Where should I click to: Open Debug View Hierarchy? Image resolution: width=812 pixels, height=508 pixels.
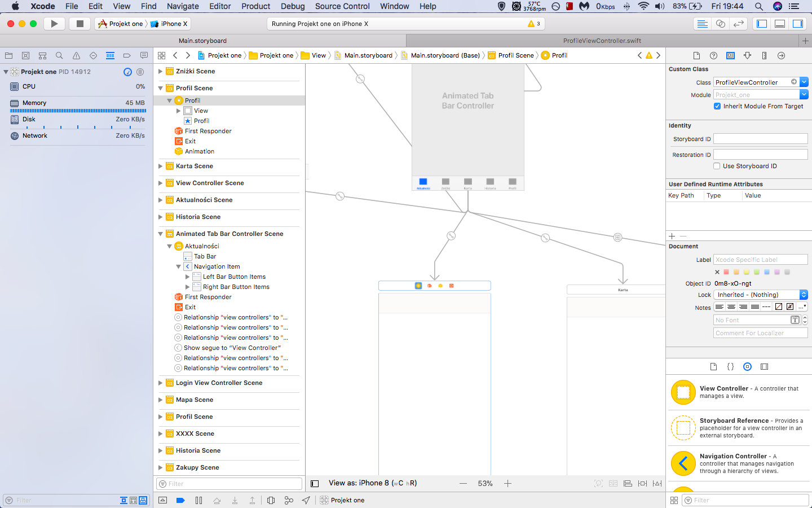271,500
